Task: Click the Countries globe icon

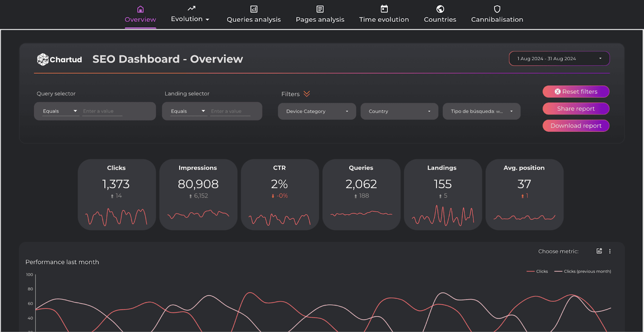Action: coord(440,9)
